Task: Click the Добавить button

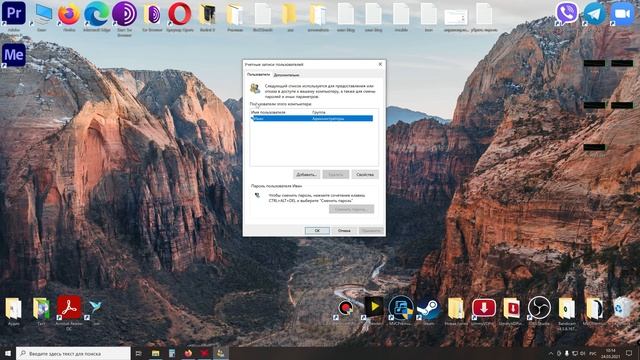Action: coord(307,175)
